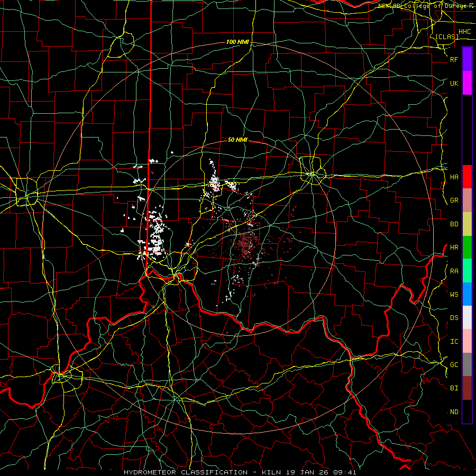476x476 pixels.
Task: Select the DS legend label
Action: [454, 318]
